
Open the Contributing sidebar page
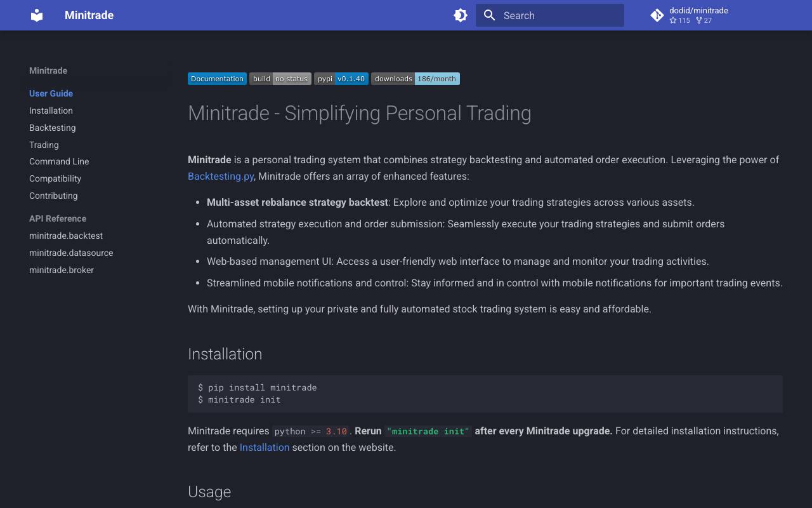click(53, 196)
